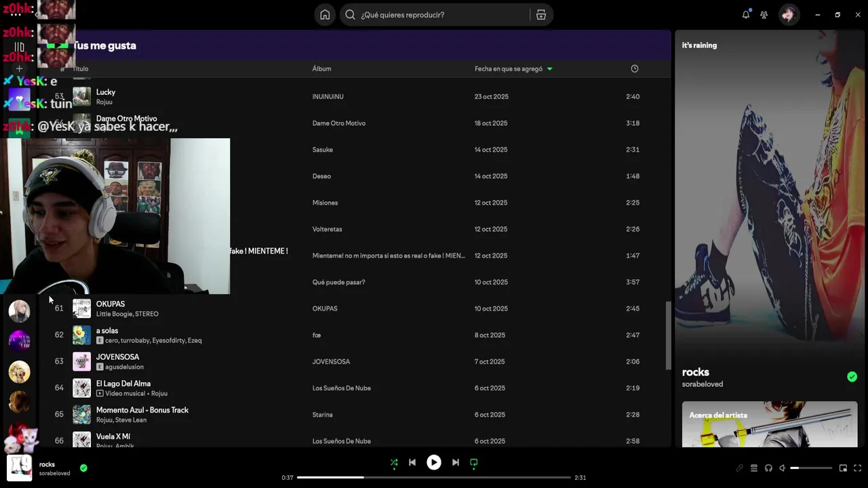Open artist STEREO link
The height and width of the screenshot is (488, 868).
(146, 314)
